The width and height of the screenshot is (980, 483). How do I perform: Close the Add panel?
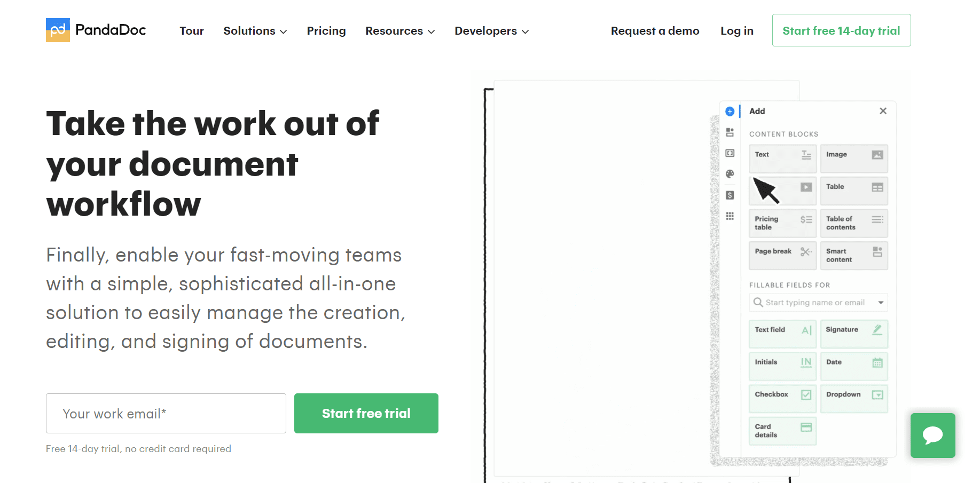pos(883,111)
